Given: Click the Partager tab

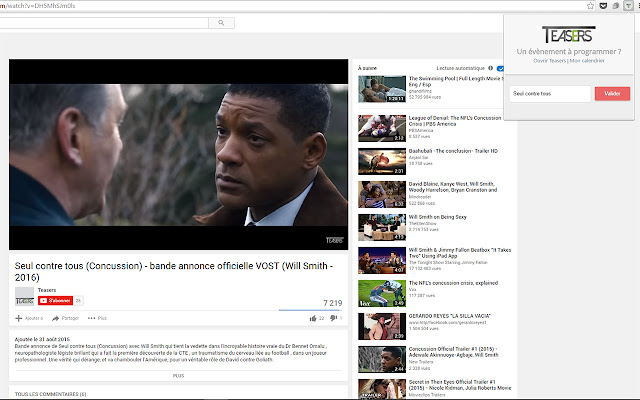Looking at the screenshot, I should (x=66, y=318).
